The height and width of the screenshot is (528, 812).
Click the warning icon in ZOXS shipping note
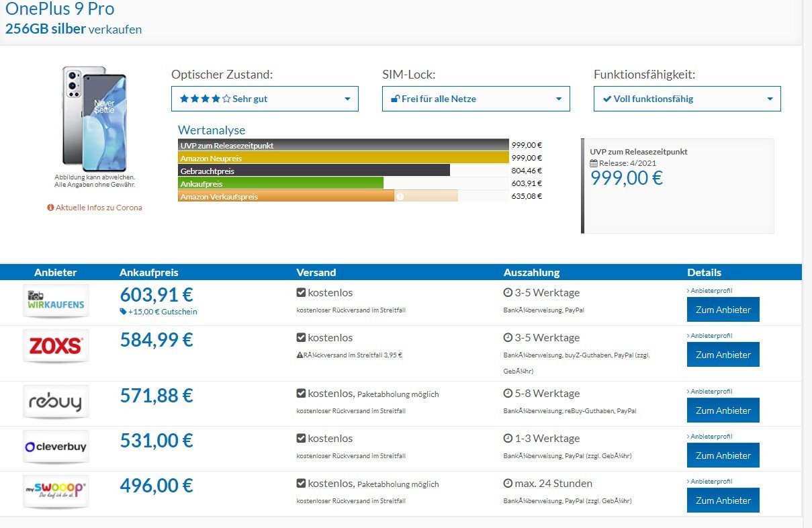tap(300, 355)
